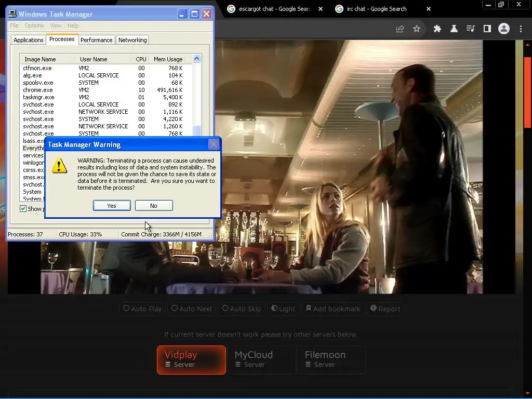Confirm termination with the Yes button

click(112, 206)
